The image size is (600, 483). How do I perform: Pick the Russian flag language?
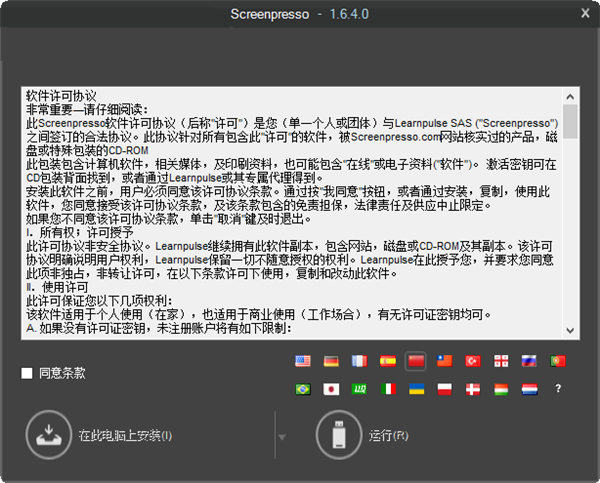click(529, 361)
